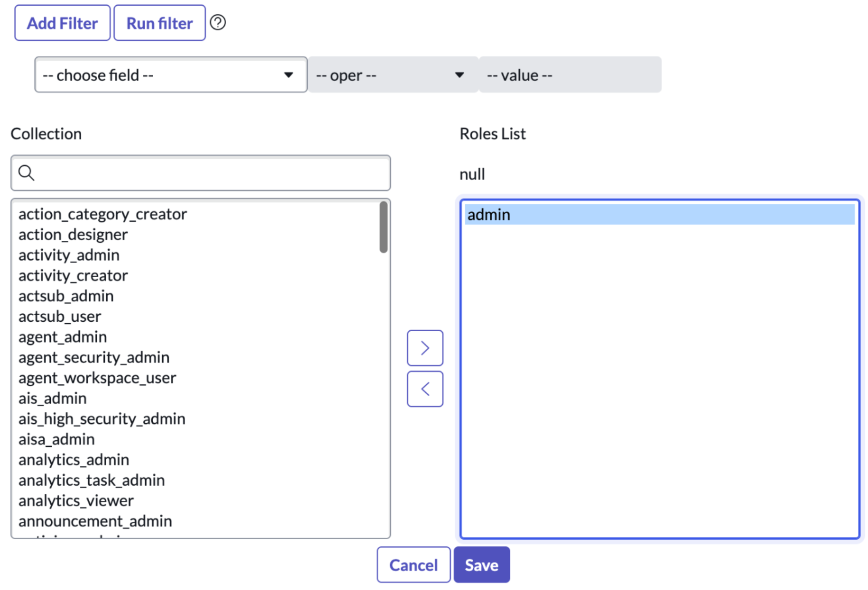The width and height of the screenshot is (868, 590).
Task: Focus the Collection search box
Action: pyautogui.click(x=209, y=173)
